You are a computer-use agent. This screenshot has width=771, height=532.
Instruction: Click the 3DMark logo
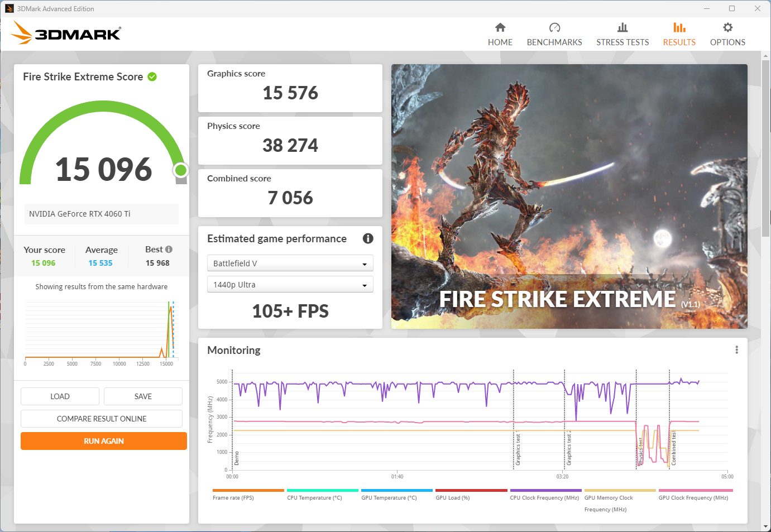click(x=66, y=33)
